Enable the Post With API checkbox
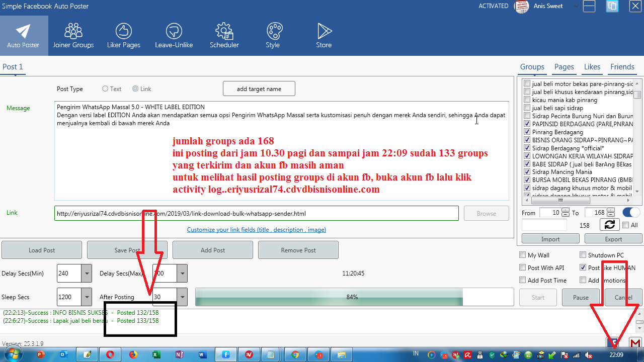The height and width of the screenshot is (362, 644). coord(523,267)
